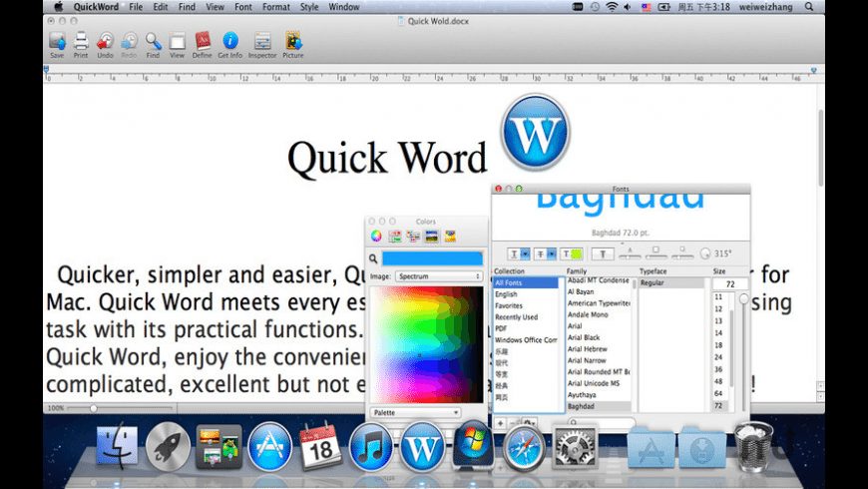This screenshot has height=489, width=868.
Task: Click the Save toolbar icon
Action: 57,45
